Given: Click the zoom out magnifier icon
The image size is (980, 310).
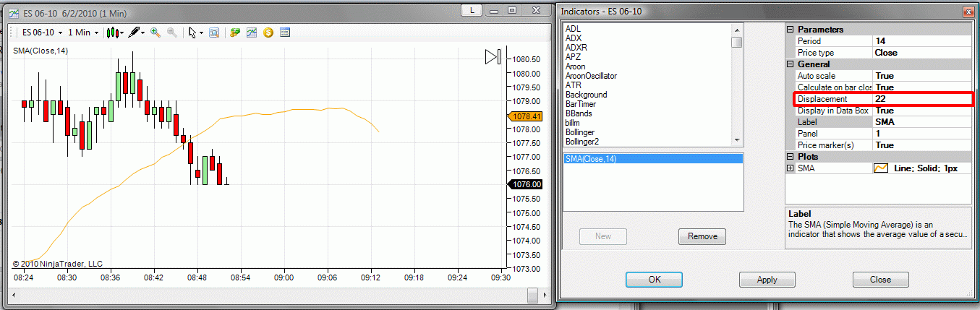Looking at the screenshot, I should (172, 33).
